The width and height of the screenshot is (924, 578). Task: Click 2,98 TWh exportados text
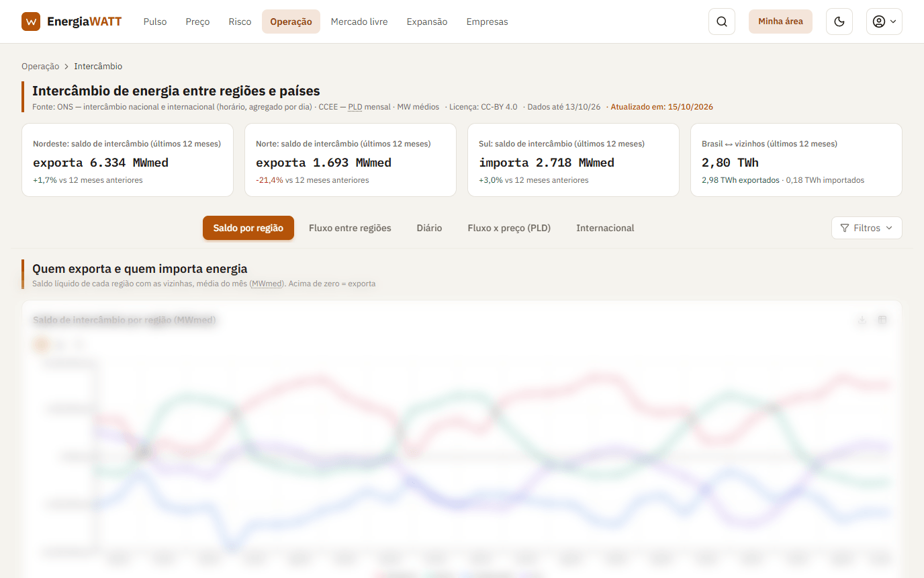point(741,180)
